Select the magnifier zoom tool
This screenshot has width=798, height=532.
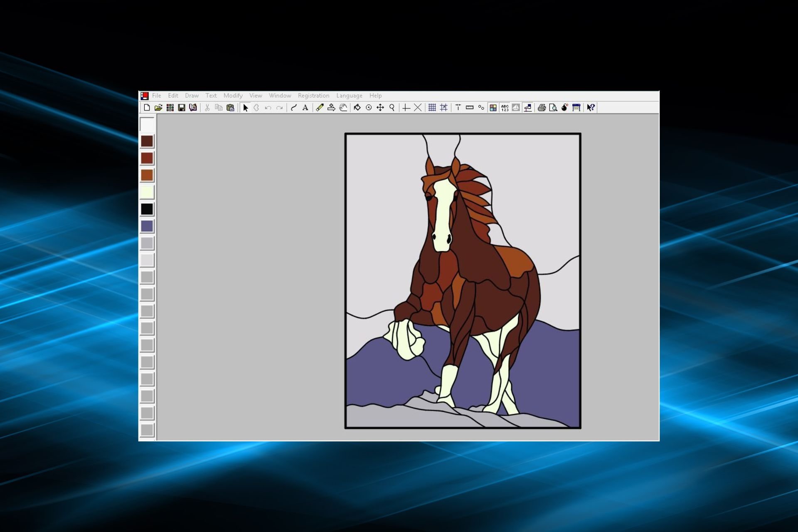point(392,108)
